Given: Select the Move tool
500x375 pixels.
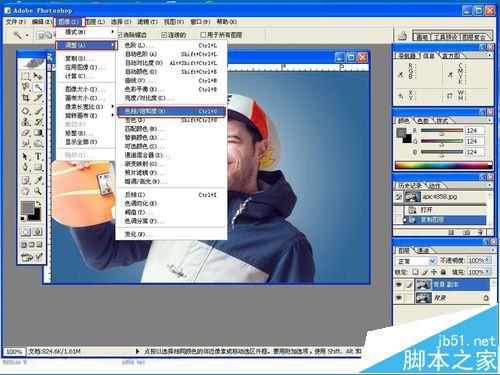Looking at the screenshot, I should (38, 76).
